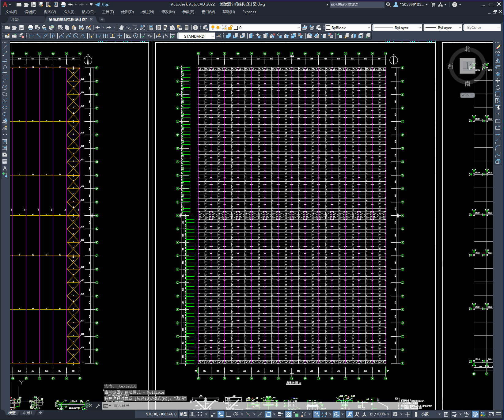Image resolution: width=504 pixels, height=420 pixels.
Task: Switch to the 布局1 layout tab
Action: click(x=27, y=413)
